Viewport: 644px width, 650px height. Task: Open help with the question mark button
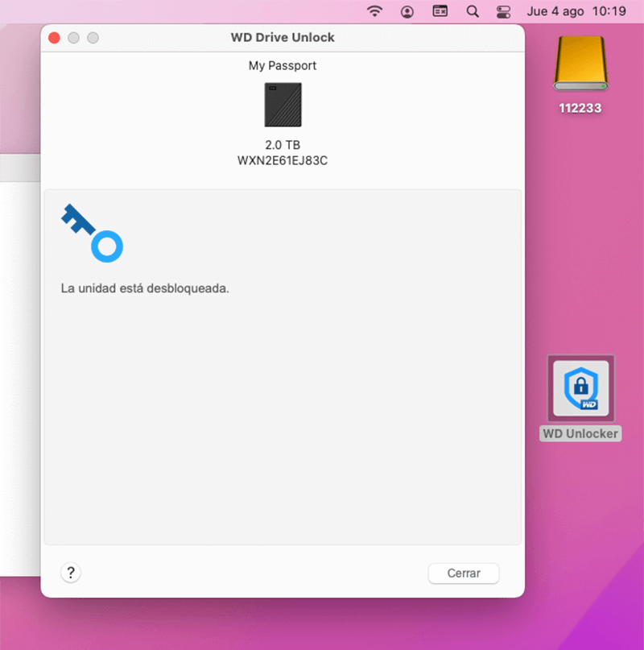(71, 573)
